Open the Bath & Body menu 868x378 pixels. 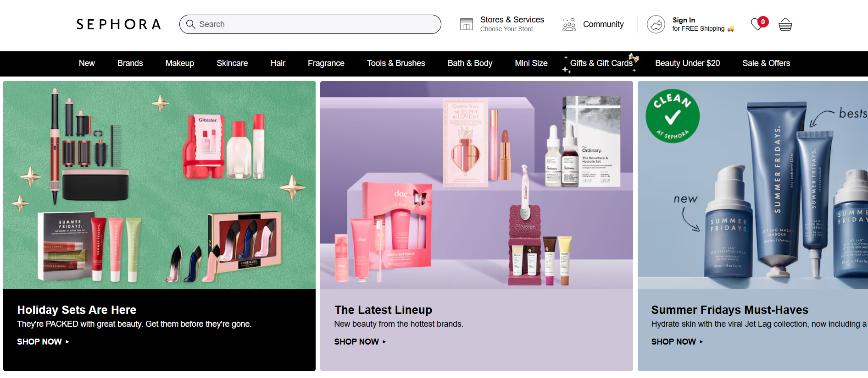click(470, 63)
